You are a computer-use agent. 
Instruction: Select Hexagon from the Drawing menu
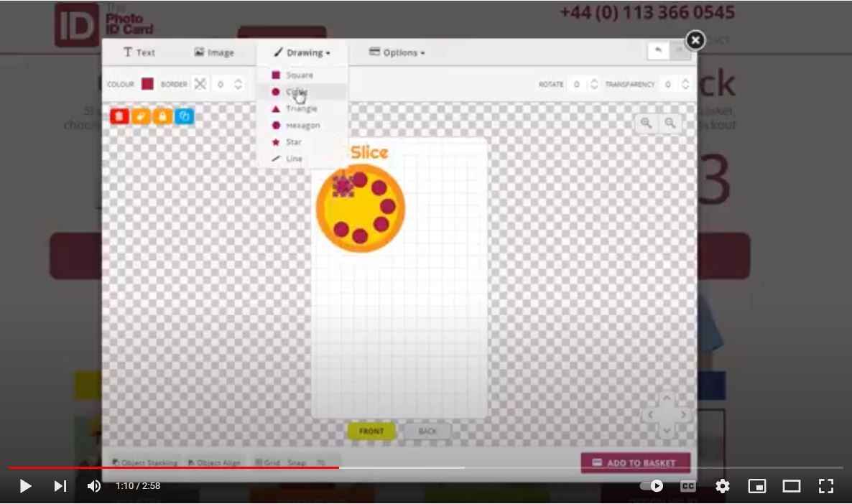pos(301,125)
